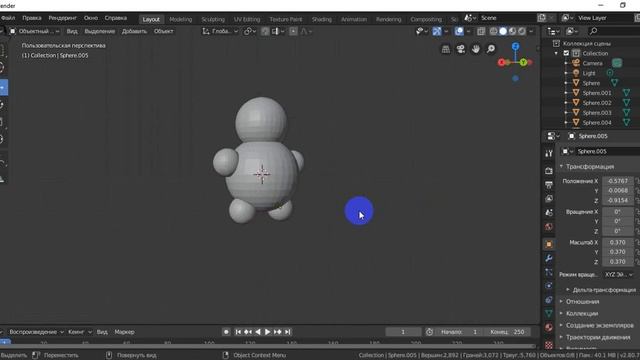Toggle the X-ray view button
Image resolution: width=640 pixels, height=360 pixels.
point(481,31)
